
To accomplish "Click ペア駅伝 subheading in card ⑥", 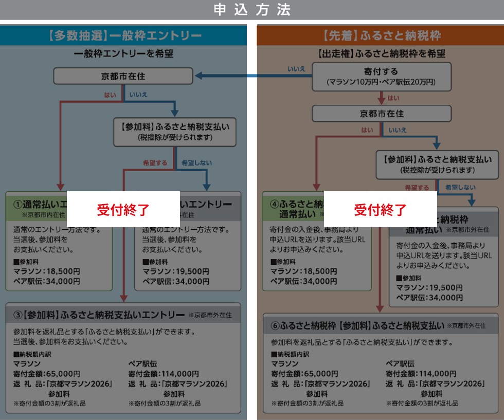I will 400,364.
